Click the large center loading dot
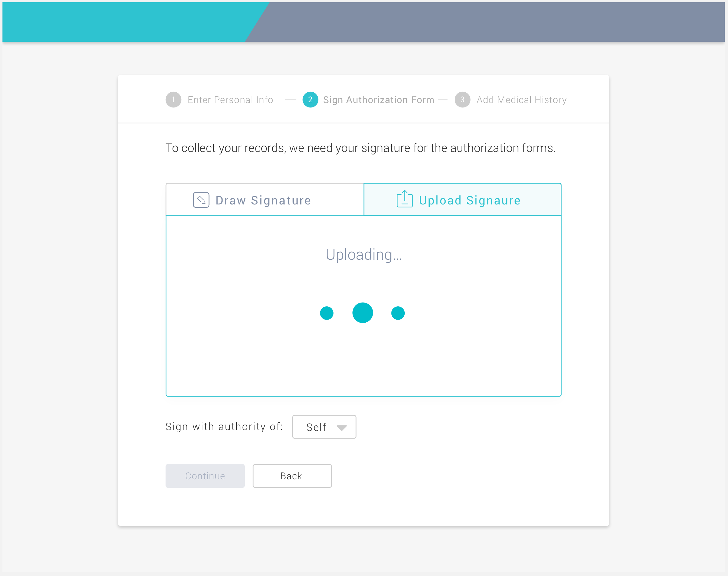The width and height of the screenshot is (728, 576). (363, 313)
